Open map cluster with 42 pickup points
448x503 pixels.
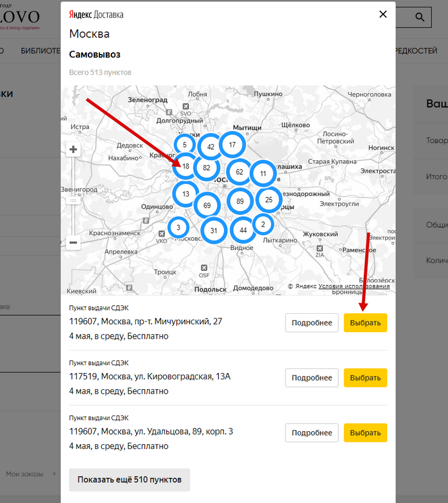click(x=211, y=147)
